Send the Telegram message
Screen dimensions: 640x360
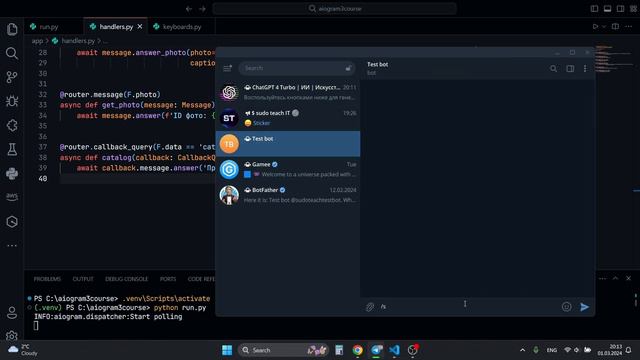[x=584, y=307]
